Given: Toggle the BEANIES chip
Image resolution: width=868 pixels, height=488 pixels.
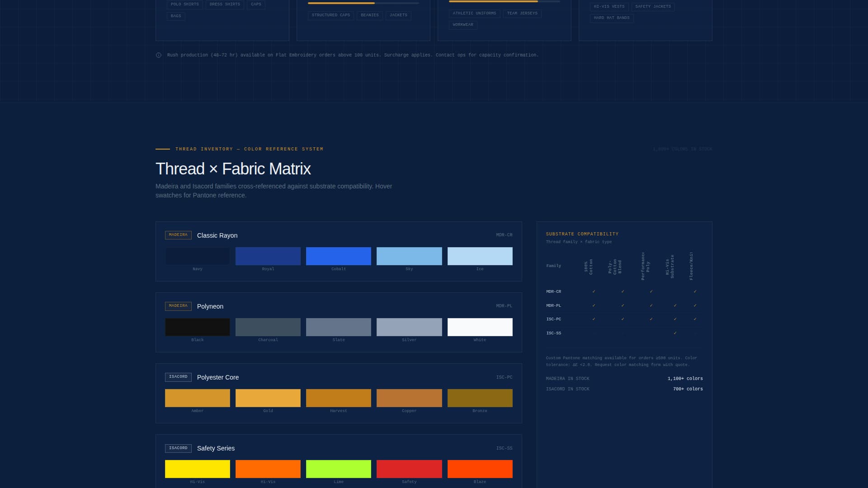Looking at the screenshot, I should coord(369,15).
